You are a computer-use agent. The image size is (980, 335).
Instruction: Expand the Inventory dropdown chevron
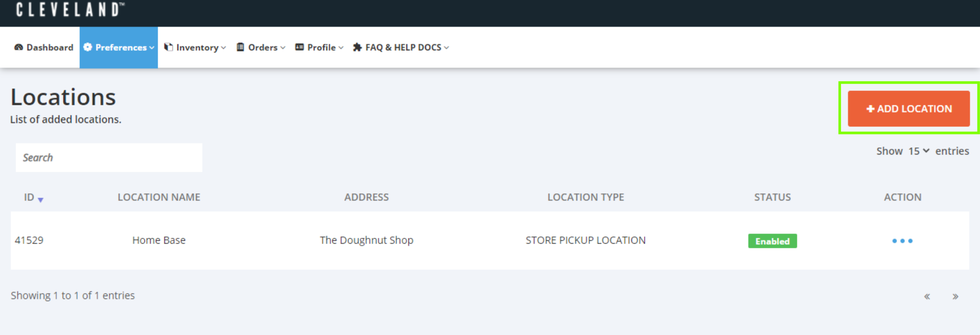click(223, 47)
